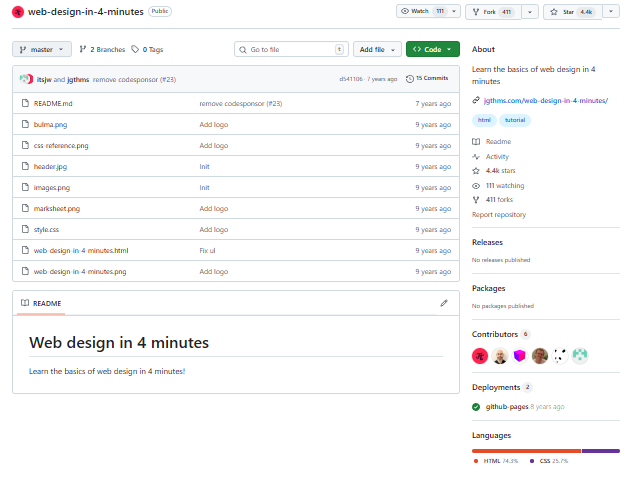The height and width of the screenshot is (484, 635).
Task: Open the Releases section heading
Action: click(487, 242)
